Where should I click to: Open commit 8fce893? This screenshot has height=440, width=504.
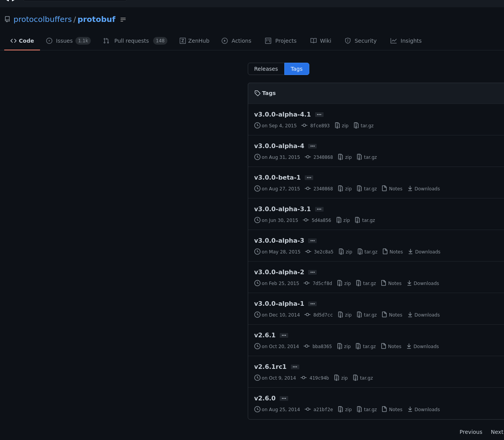(315, 126)
